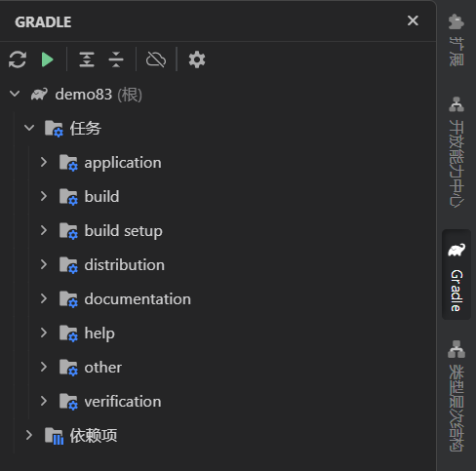Screen dimensions: 476x471
Task: Expand the build setup group chevron
Action: tap(44, 230)
